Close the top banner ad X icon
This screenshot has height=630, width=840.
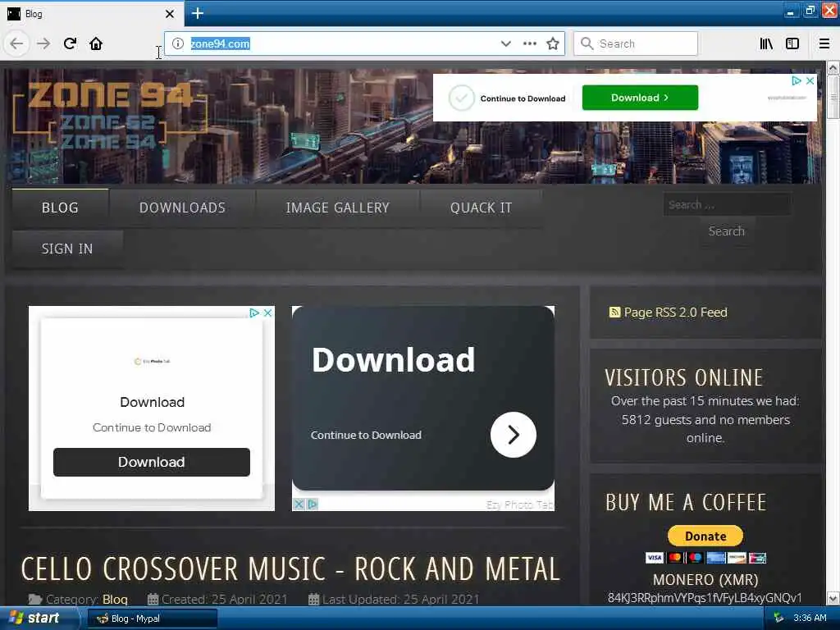pyautogui.click(x=810, y=80)
